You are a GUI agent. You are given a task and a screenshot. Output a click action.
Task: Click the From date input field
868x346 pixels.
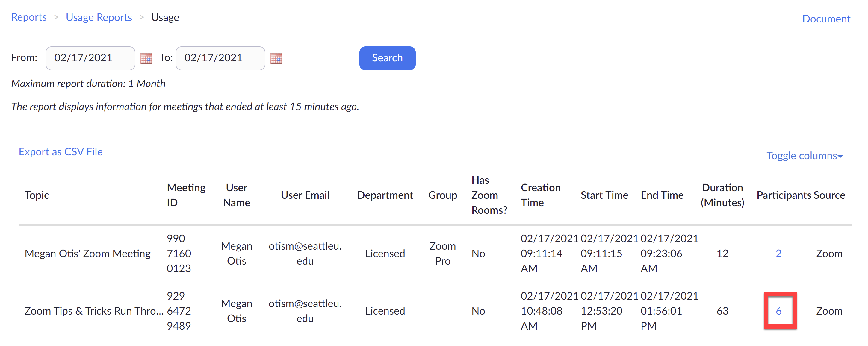coord(90,58)
